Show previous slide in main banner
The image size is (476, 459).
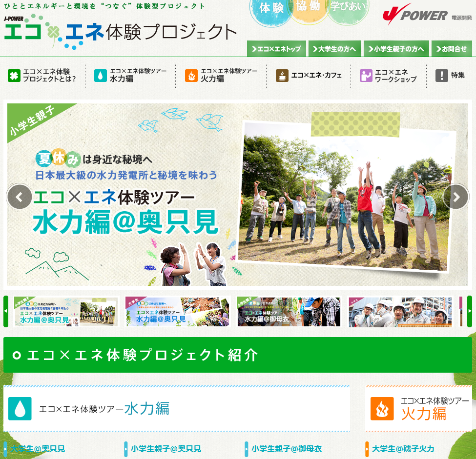pos(20,197)
